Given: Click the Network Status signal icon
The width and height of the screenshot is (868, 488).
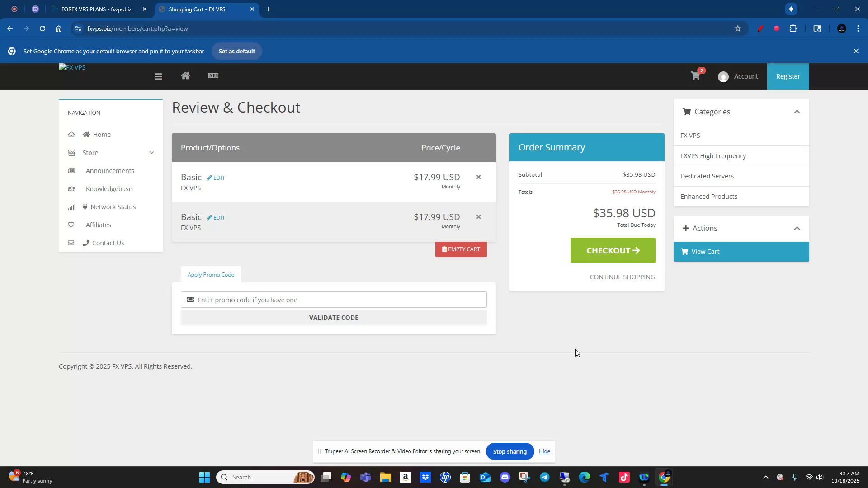Looking at the screenshot, I should click(72, 206).
